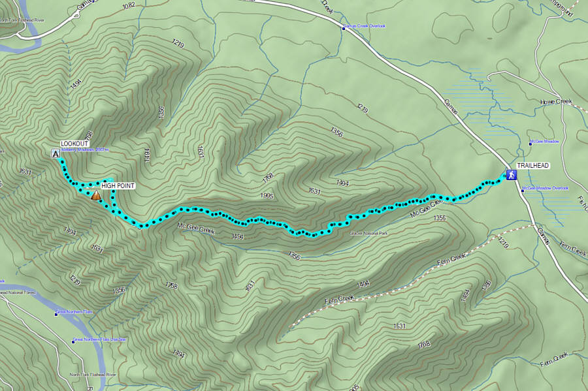Click the Glacier National Park label

pyautogui.click(x=369, y=233)
